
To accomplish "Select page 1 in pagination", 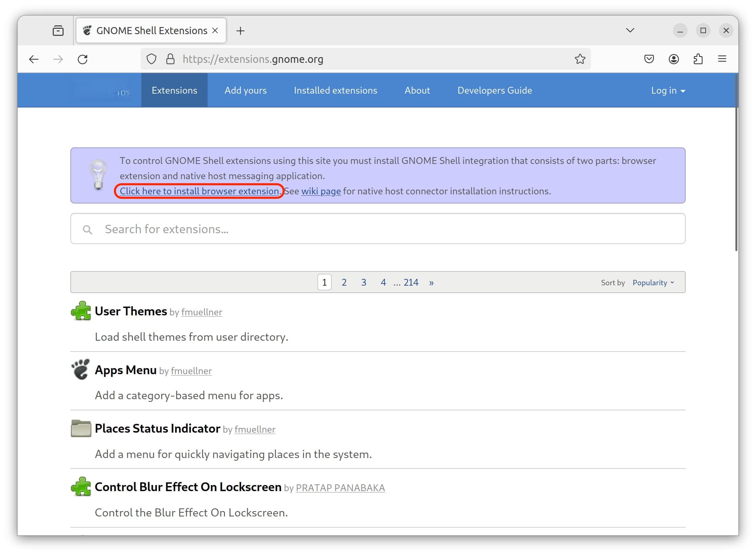I will 325,282.
